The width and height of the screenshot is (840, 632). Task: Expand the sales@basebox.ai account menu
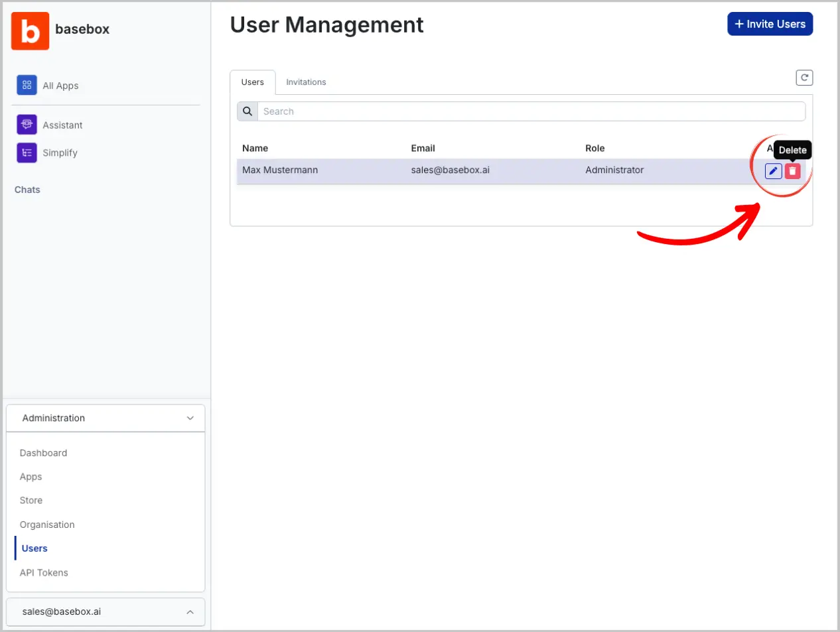click(190, 612)
